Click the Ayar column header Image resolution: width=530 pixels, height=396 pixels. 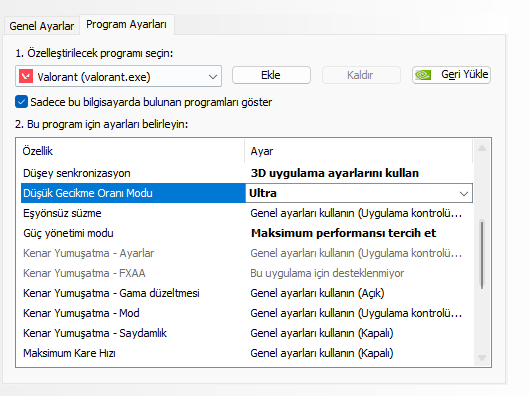pyautogui.click(x=358, y=151)
